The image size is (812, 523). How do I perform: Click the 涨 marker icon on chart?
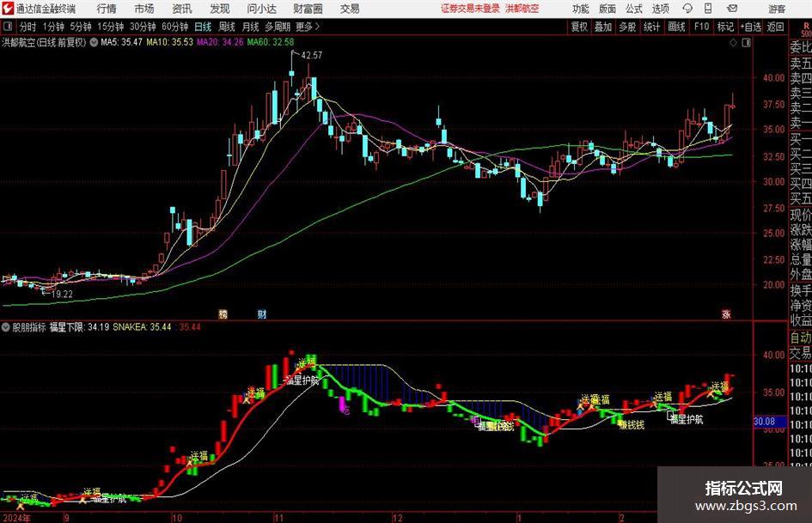[x=727, y=313]
